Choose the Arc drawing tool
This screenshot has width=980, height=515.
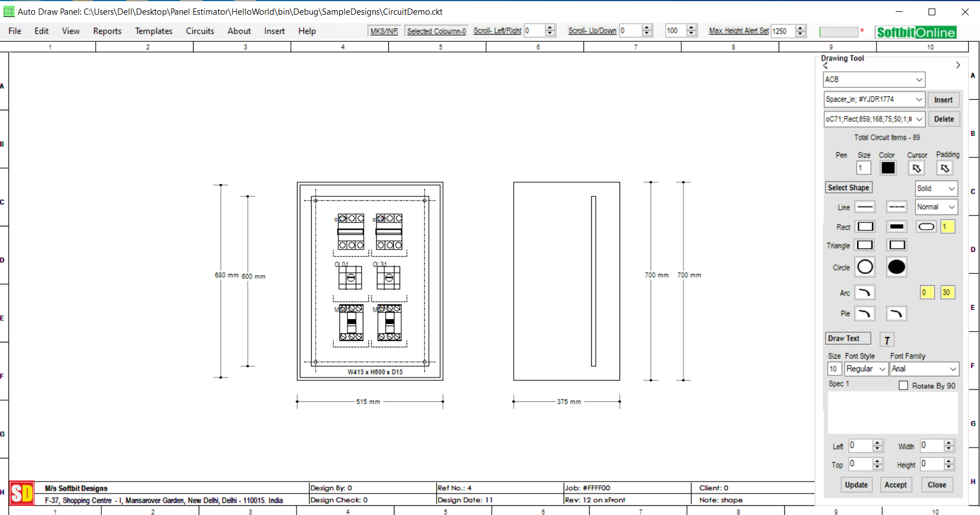(865, 293)
